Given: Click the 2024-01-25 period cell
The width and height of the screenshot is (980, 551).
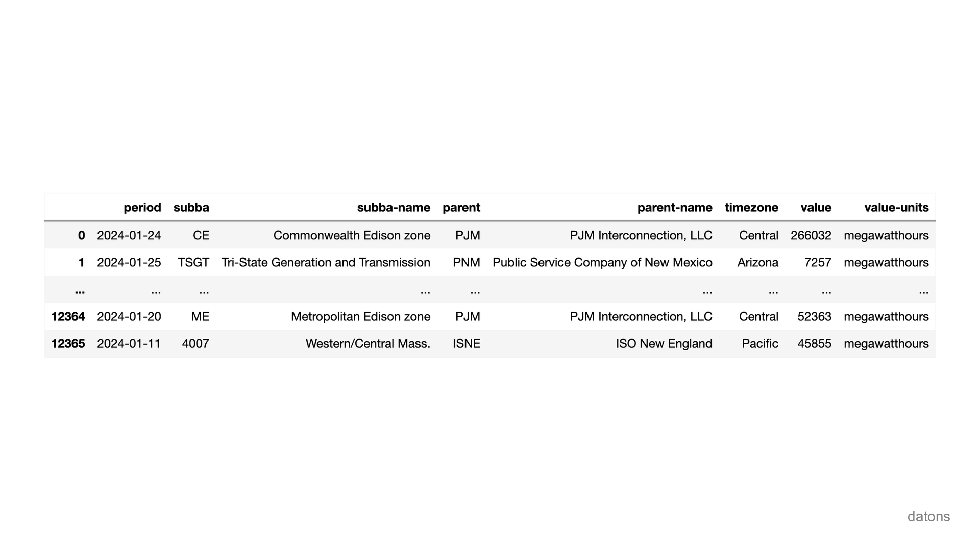Looking at the screenshot, I should [x=129, y=262].
